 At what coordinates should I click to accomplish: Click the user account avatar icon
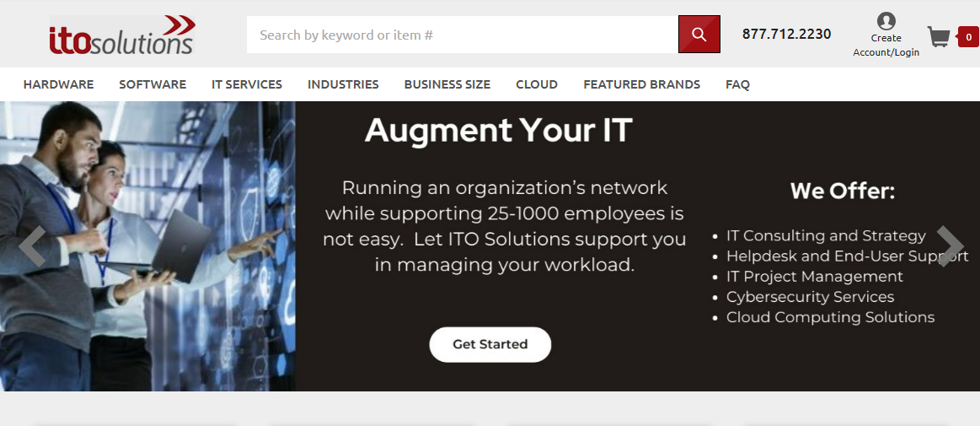click(886, 21)
